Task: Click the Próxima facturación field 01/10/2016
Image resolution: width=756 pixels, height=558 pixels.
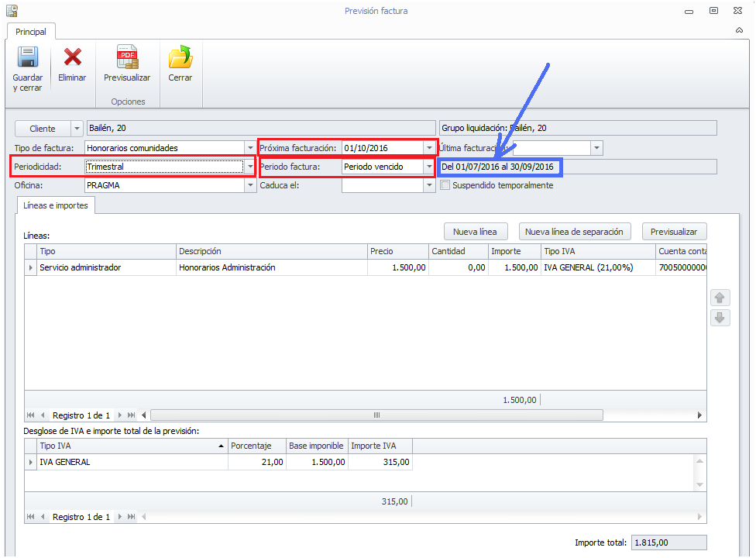Action: 383,148
